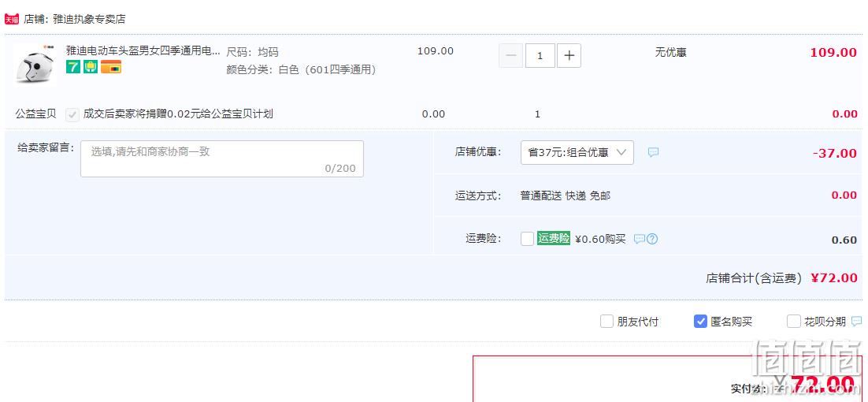The image size is (868, 402).
Task: Click the Tmall logo icon beside store name
Action: point(12,19)
